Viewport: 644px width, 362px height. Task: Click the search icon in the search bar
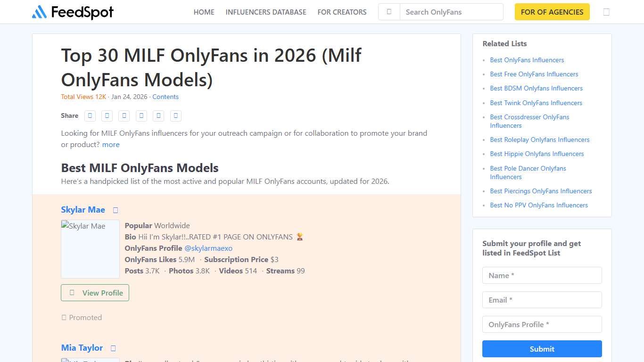click(x=388, y=12)
